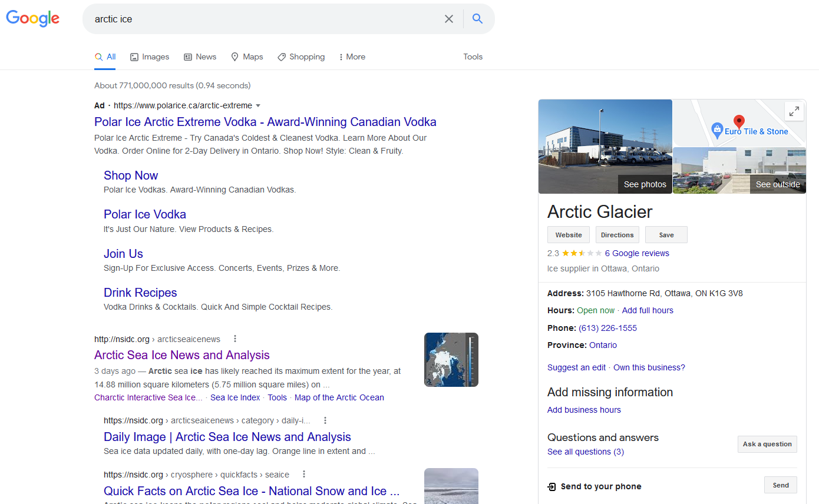This screenshot has width=819, height=504.
Task: Switch to the Shopping tab
Action: [301, 57]
